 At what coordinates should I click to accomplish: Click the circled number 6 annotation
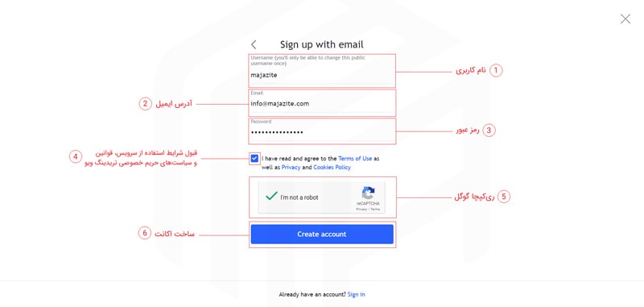[145, 234]
